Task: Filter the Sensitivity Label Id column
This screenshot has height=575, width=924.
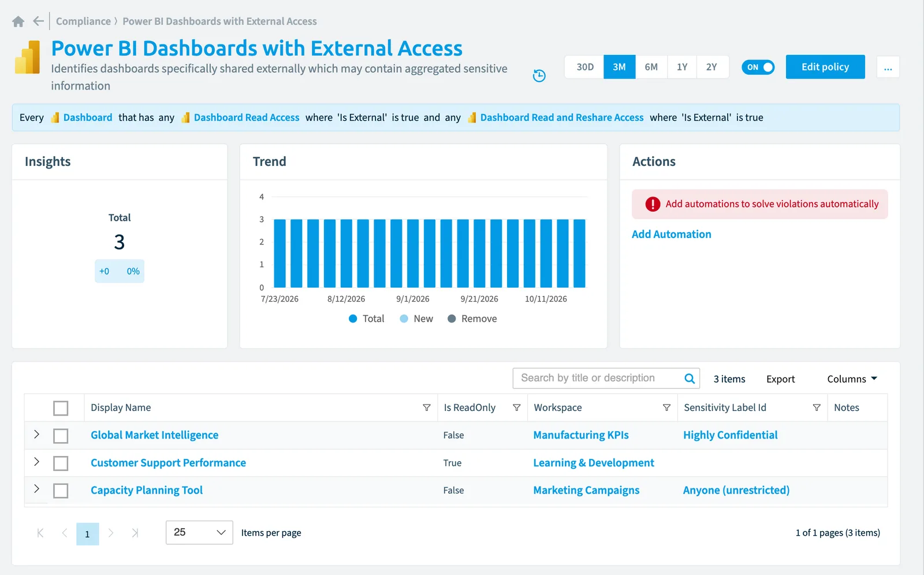Action: (x=817, y=408)
